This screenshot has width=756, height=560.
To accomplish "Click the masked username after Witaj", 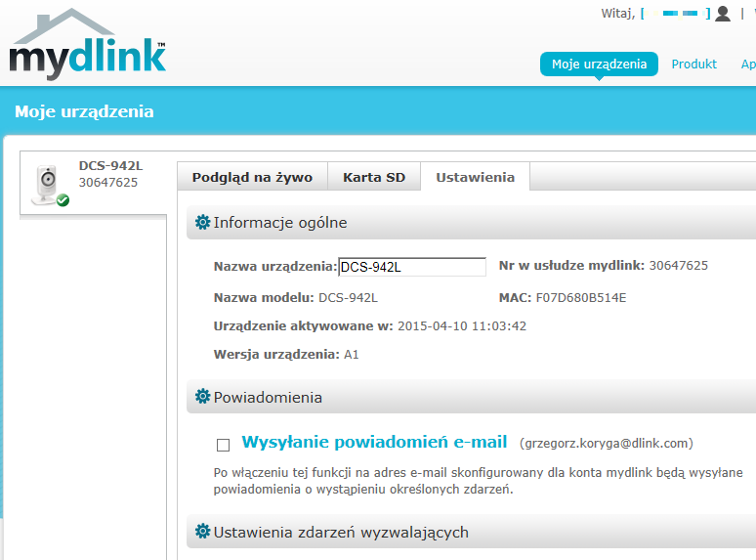I will pyautogui.click(x=675, y=14).
